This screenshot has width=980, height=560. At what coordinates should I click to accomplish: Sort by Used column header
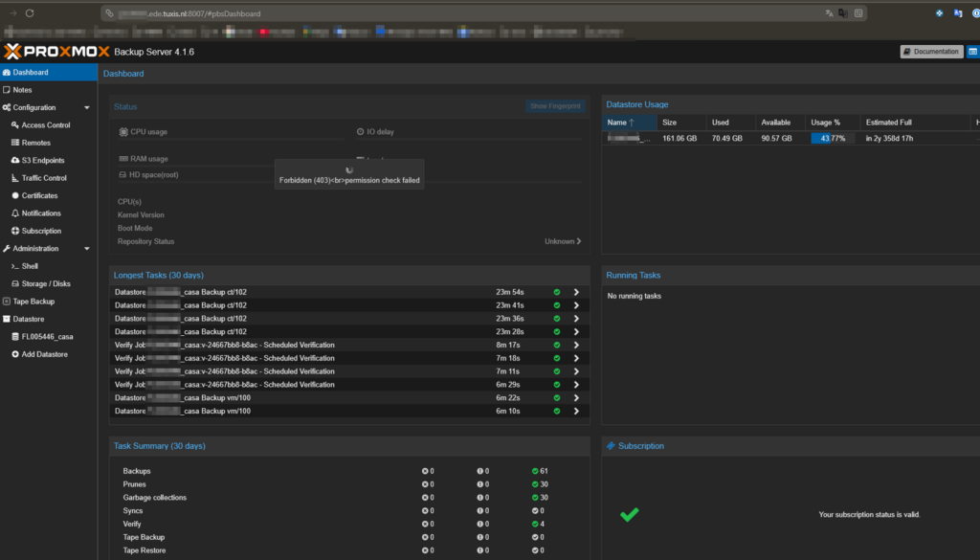coord(730,123)
